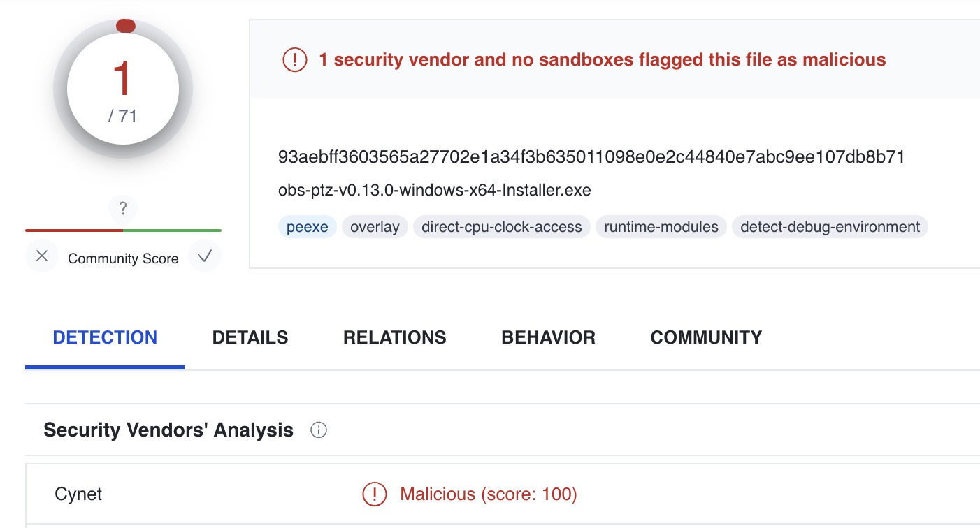The height and width of the screenshot is (528, 980).
Task: Click the runtime-modules tag
Action: tap(660, 226)
